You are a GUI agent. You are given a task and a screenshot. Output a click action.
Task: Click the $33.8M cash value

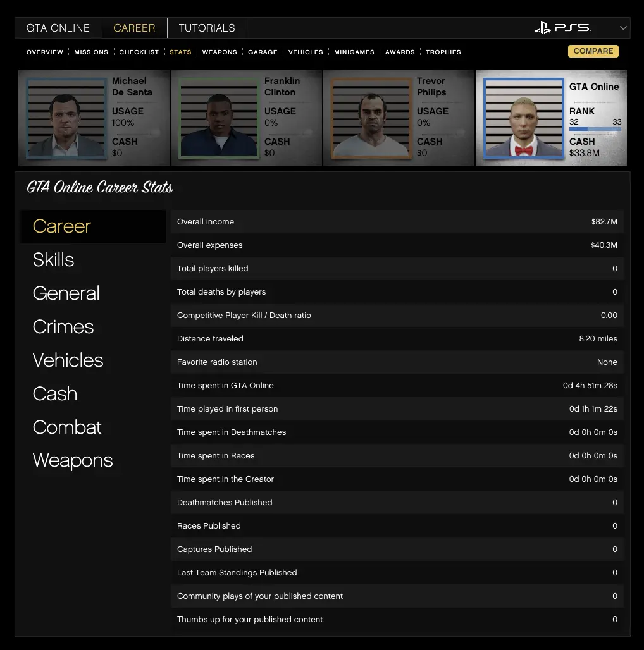(x=585, y=153)
